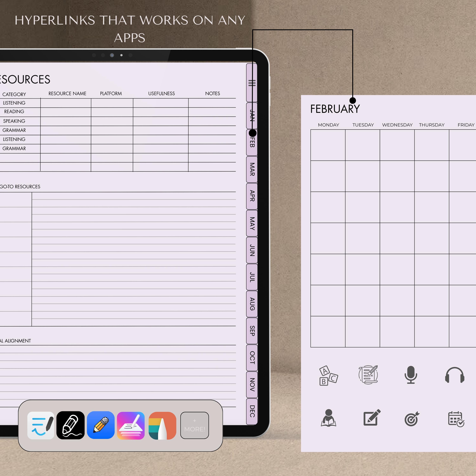Click the USEFULNESS column header
476x476 pixels.
click(x=161, y=94)
